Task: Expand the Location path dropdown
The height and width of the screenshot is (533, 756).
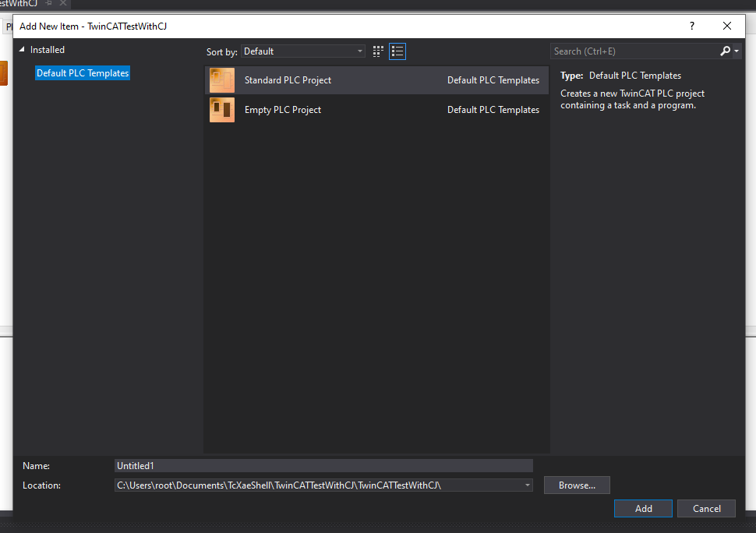Action: (528, 485)
